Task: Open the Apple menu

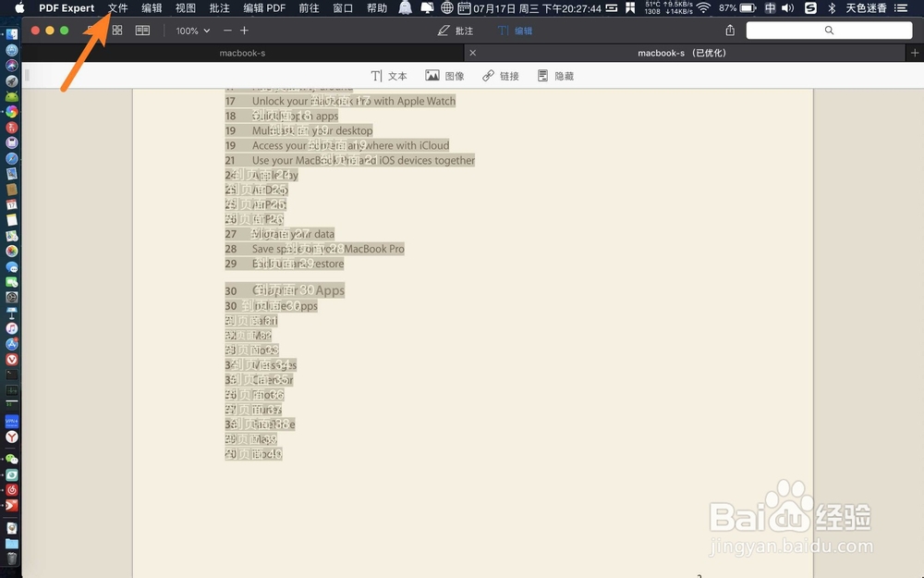Action: [x=19, y=7]
